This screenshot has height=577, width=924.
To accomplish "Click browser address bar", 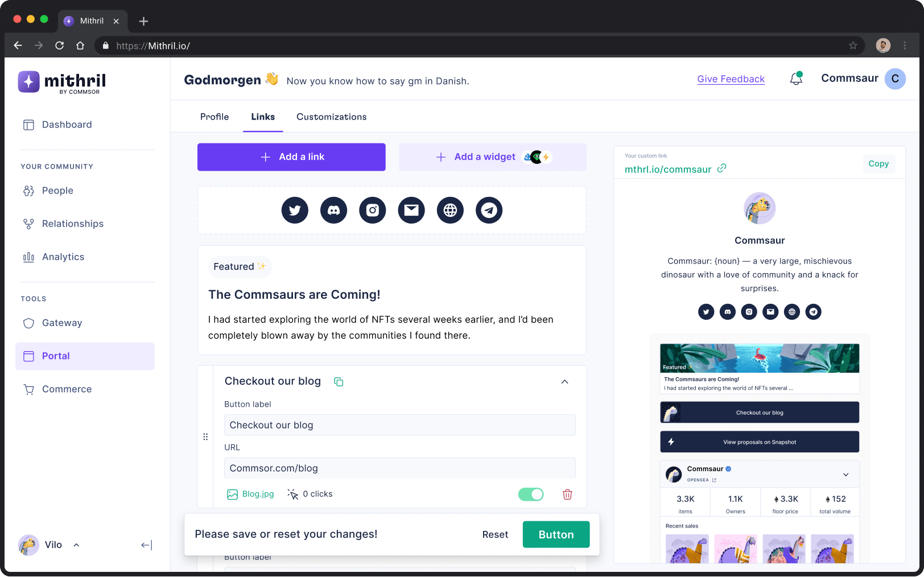I will click(x=480, y=46).
